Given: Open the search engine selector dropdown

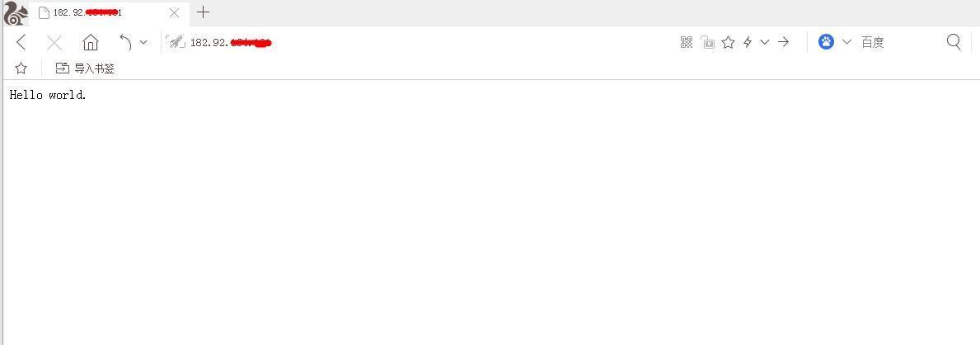Looking at the screenshot, I should 846,42.
